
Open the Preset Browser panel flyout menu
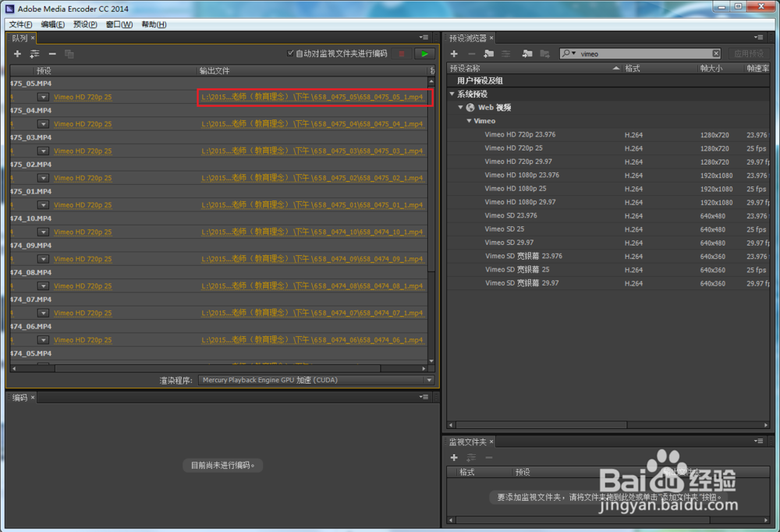[x=759, y=37]
